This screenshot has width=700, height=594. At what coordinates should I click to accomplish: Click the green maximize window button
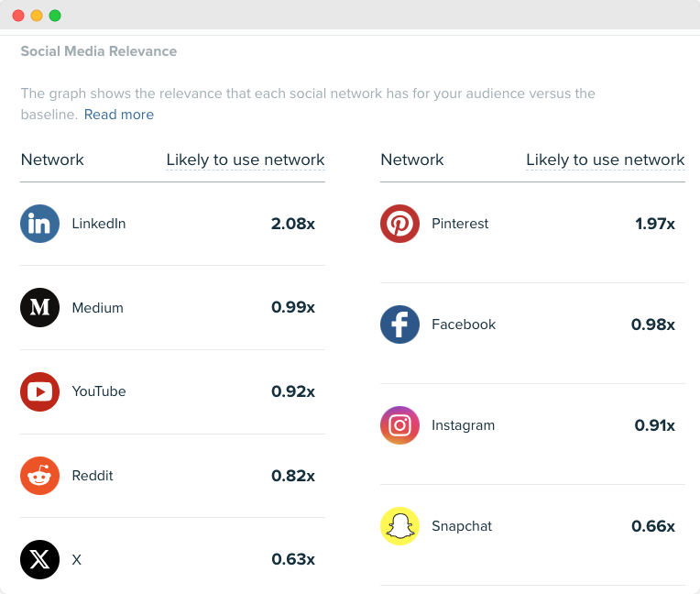pos(55,16)
